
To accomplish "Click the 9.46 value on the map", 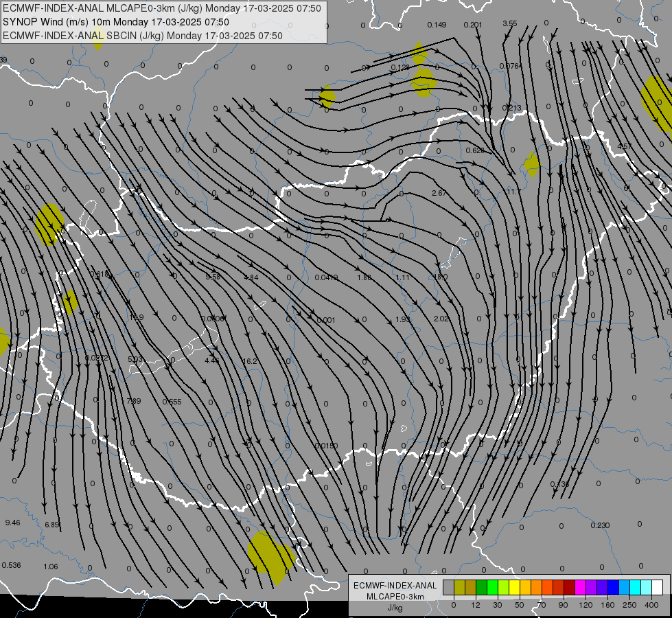I will click(x=12, y=523).
